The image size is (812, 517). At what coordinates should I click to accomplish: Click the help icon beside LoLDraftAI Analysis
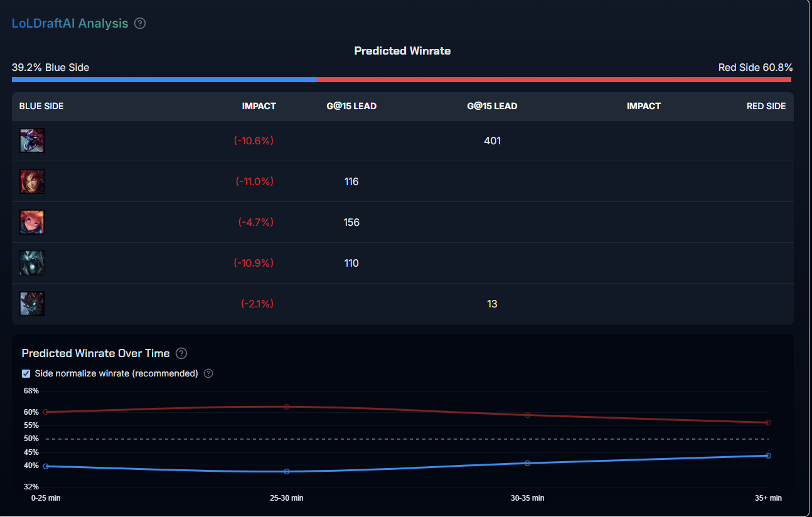point(140,23)
